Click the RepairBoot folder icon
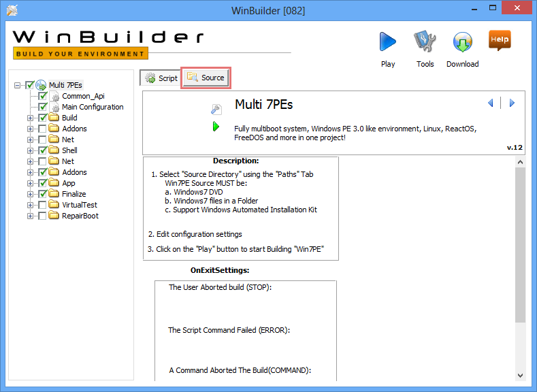This screenshot has height=392, width=537. coord(54,216)
